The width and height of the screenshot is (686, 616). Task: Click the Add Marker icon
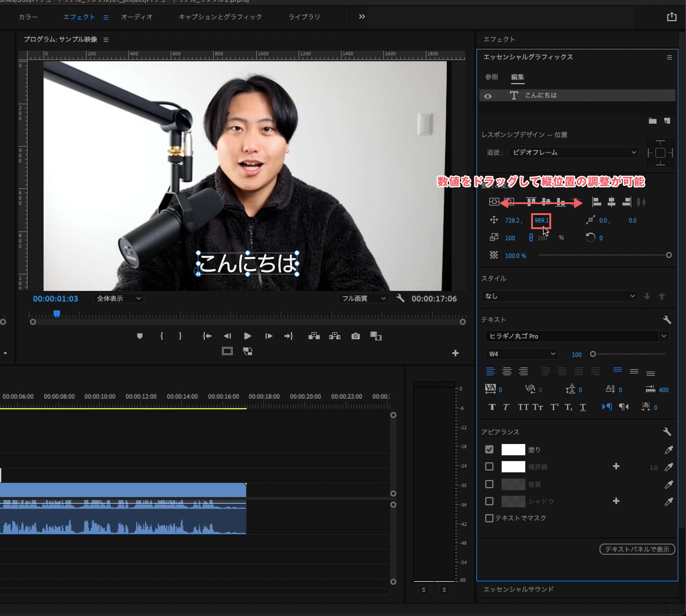[x=140, y=336]
